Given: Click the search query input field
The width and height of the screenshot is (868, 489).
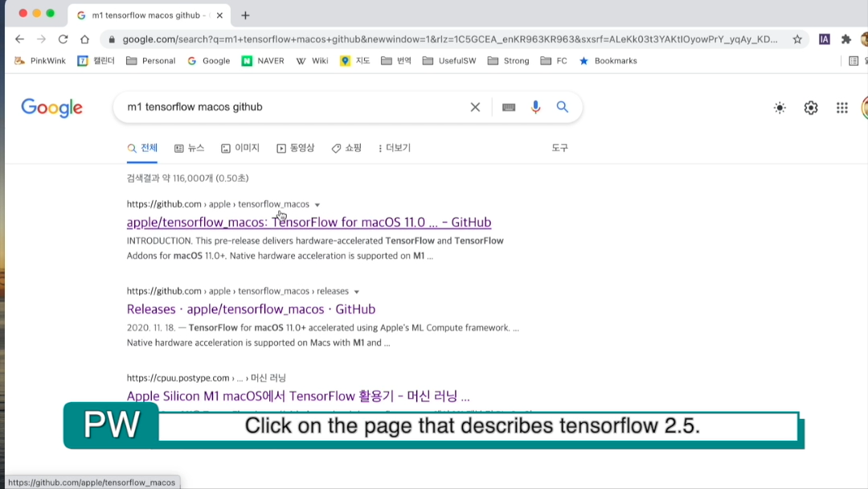Looking at the screenshot, I should click(293, 107).
